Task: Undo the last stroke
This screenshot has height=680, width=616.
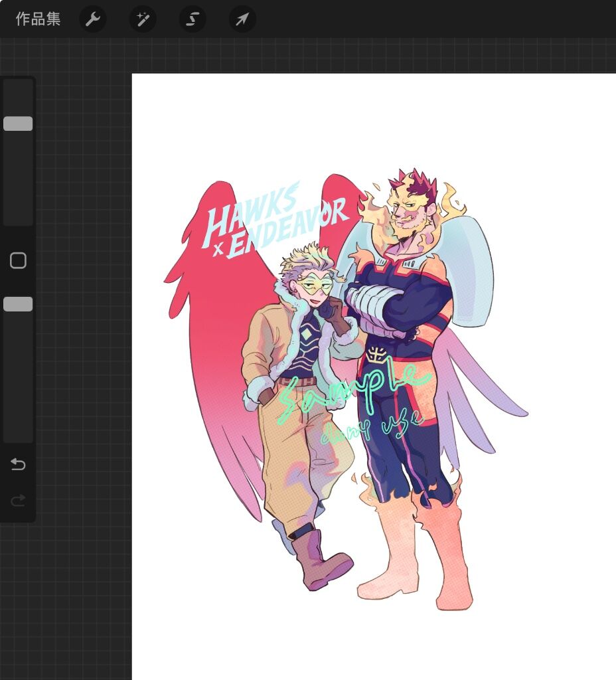Action: point(18,464)
